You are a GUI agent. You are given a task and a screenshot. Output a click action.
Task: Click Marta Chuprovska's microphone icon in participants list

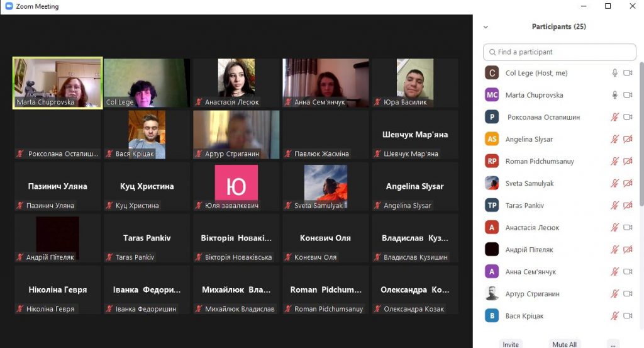coord(614,95)
